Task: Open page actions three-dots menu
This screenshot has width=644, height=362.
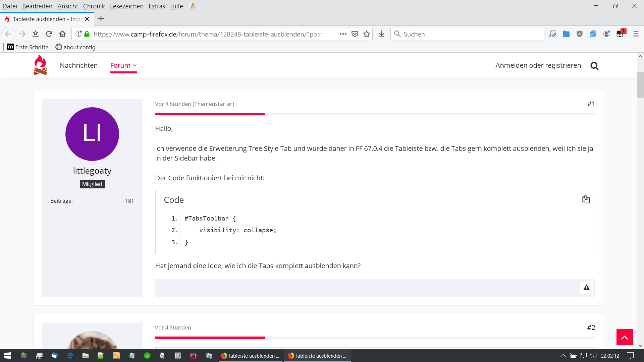Action: pyautogui.click(x=343, y=34)
